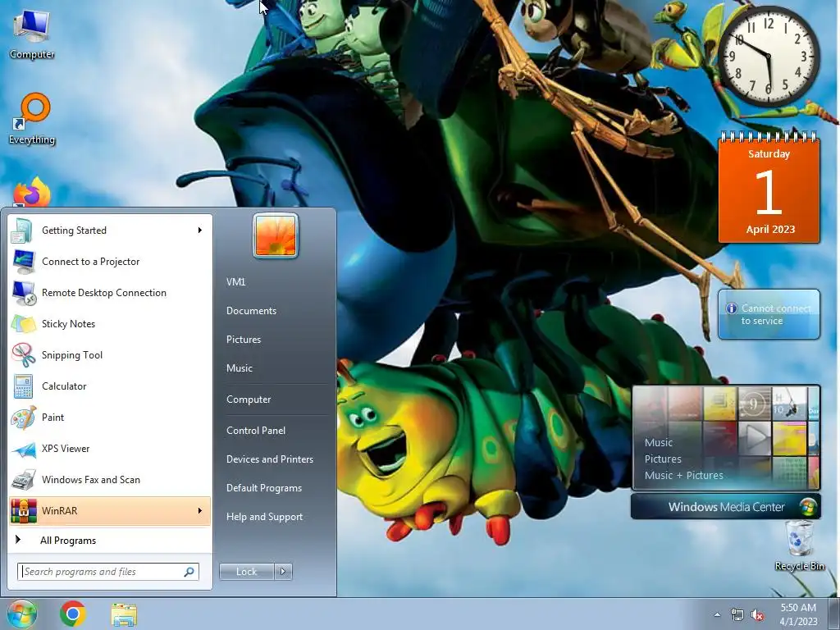Click the Show desktop button

coord(834,614)
